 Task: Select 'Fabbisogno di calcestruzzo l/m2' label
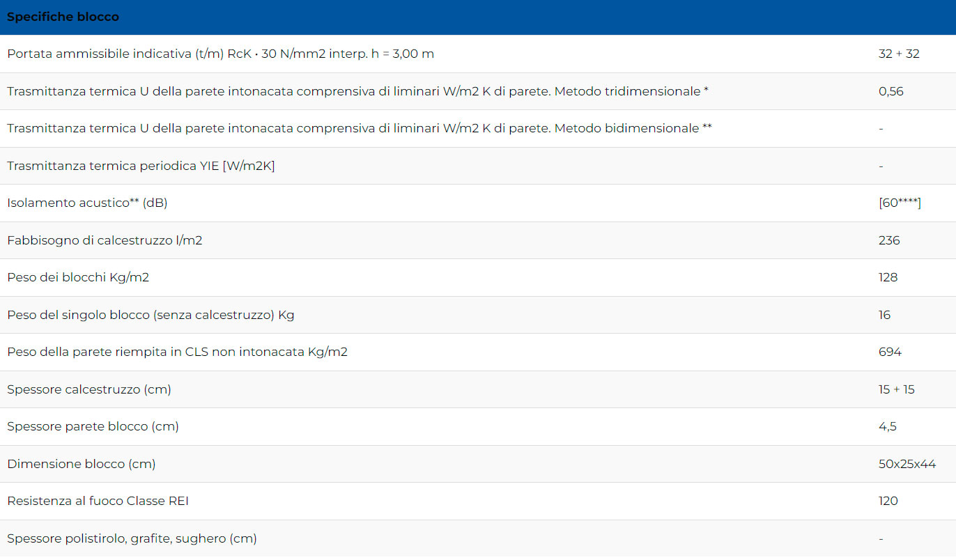[105, 240]
